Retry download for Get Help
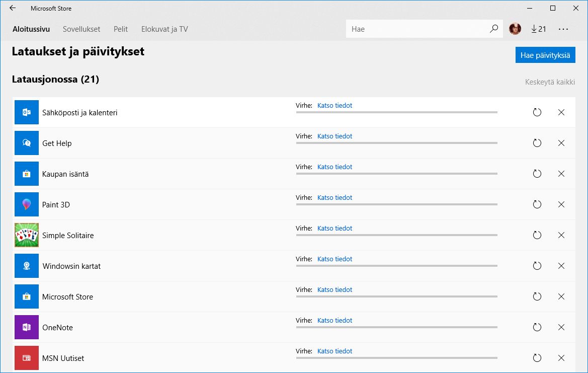This screenshot has height=373, width=588. [x=537, y=143]
